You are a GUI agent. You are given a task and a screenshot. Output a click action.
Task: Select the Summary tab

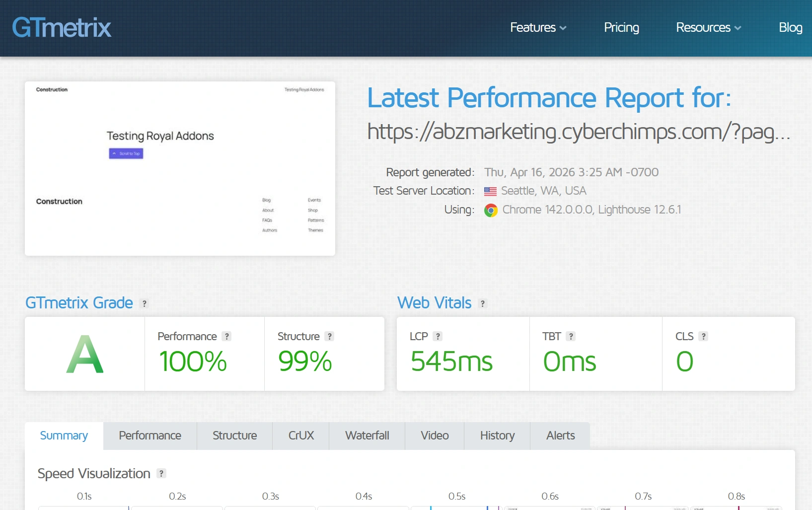[x=64, y=436]
